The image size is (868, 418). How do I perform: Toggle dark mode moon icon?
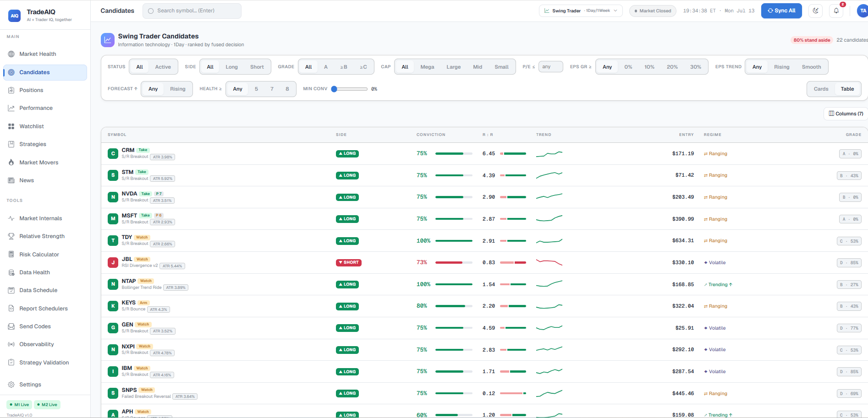click(x=816, y=11)
